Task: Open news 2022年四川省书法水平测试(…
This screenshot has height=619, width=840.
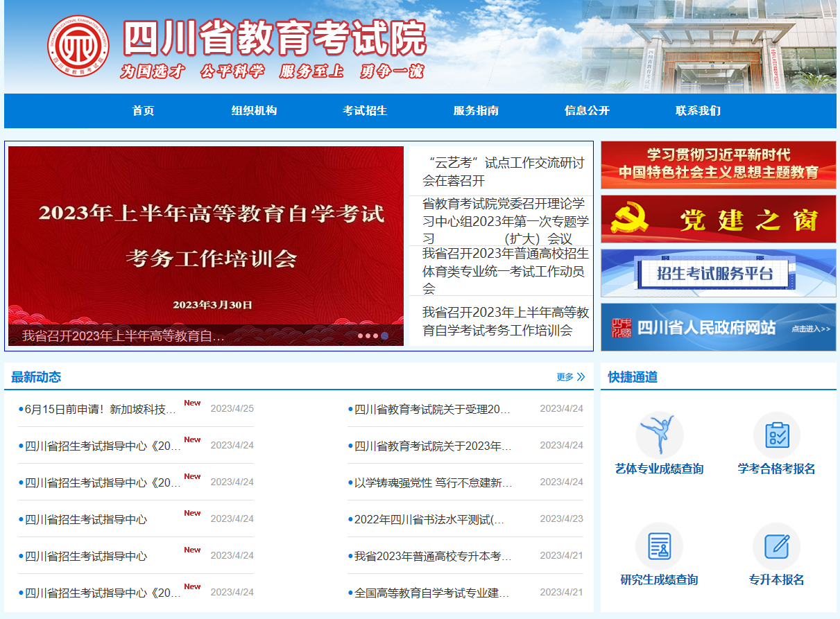Action: pos(429,519)
